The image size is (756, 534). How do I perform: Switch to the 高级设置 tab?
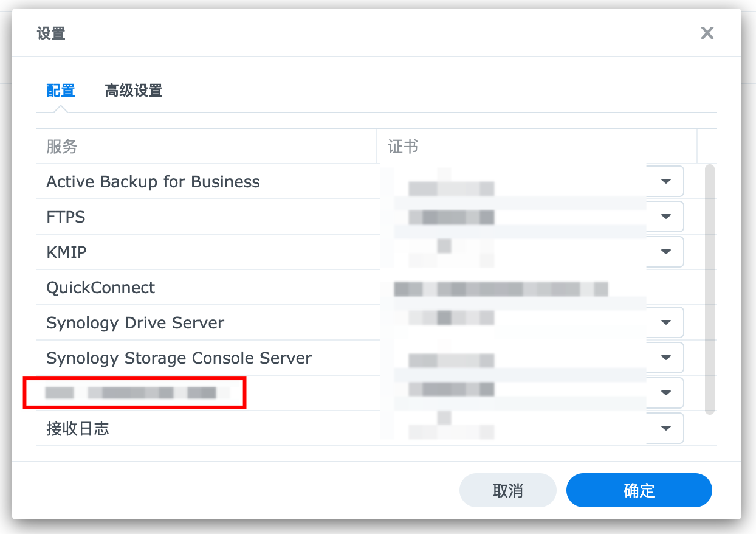tap(133, 91)
